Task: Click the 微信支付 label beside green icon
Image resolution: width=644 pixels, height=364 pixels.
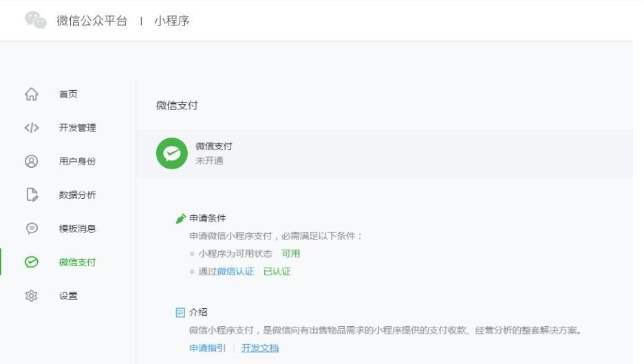Action: (x=213, y=146)
